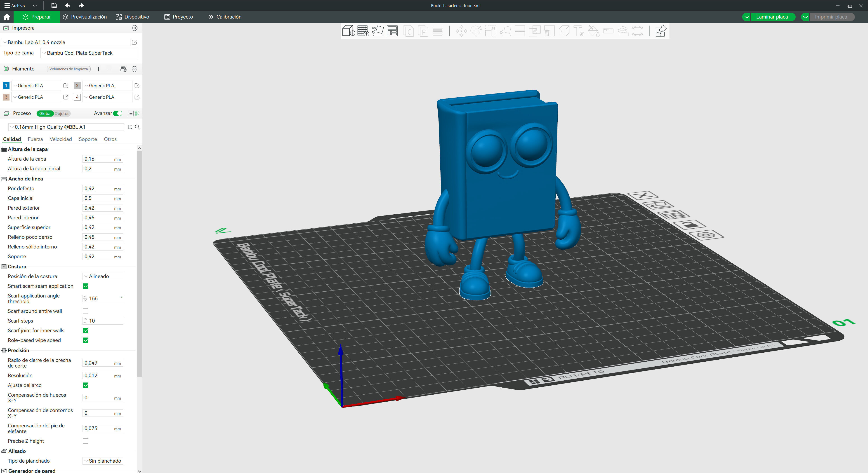Remove a filament with minus button
Viewport: 868px width, 473px height.
109,69
